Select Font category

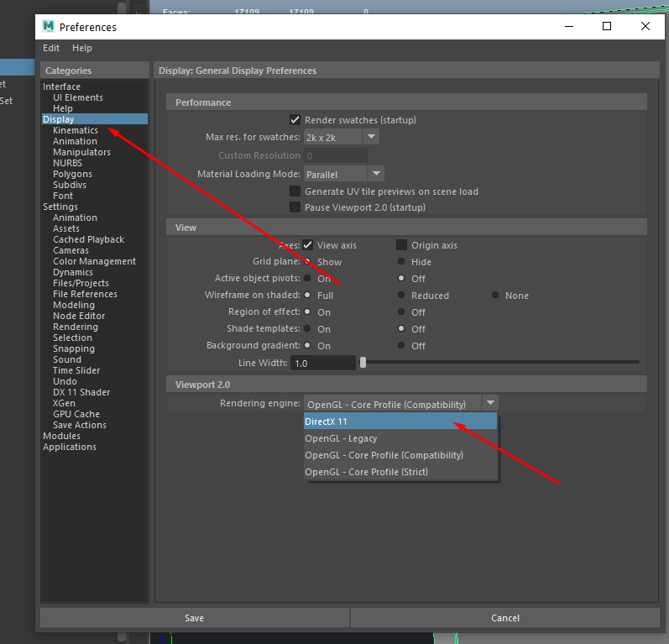[x=63, y=196]
